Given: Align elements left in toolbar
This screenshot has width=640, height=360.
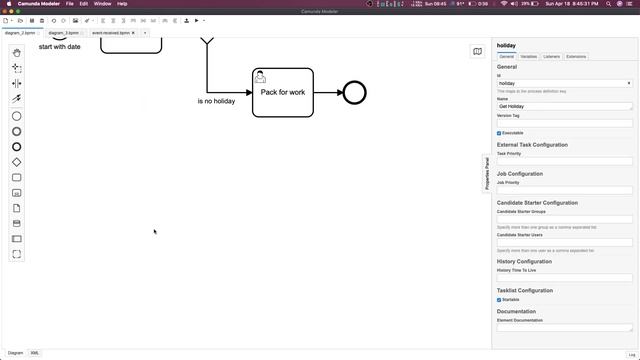Looking at the screenshot, I should point(103,20).
